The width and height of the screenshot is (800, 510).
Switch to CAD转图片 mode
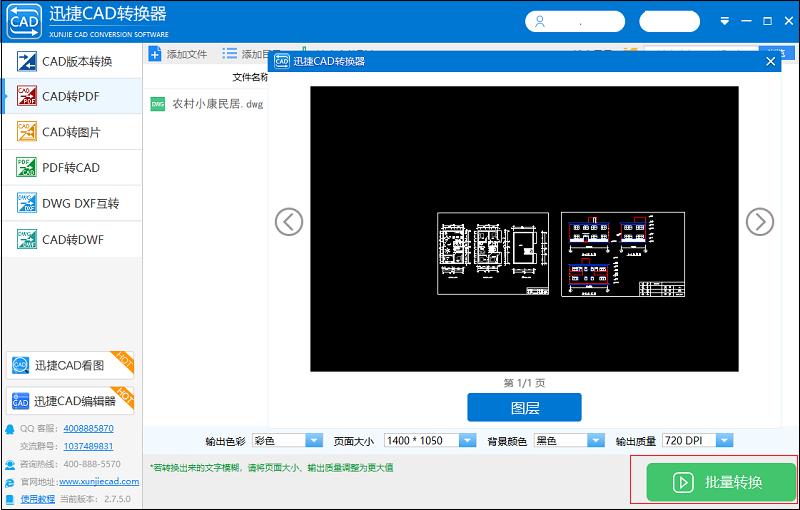coord(72,132)
